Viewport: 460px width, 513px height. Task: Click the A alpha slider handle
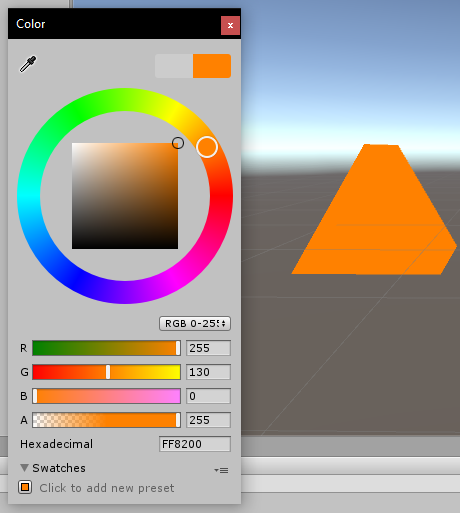click(178, 420)
